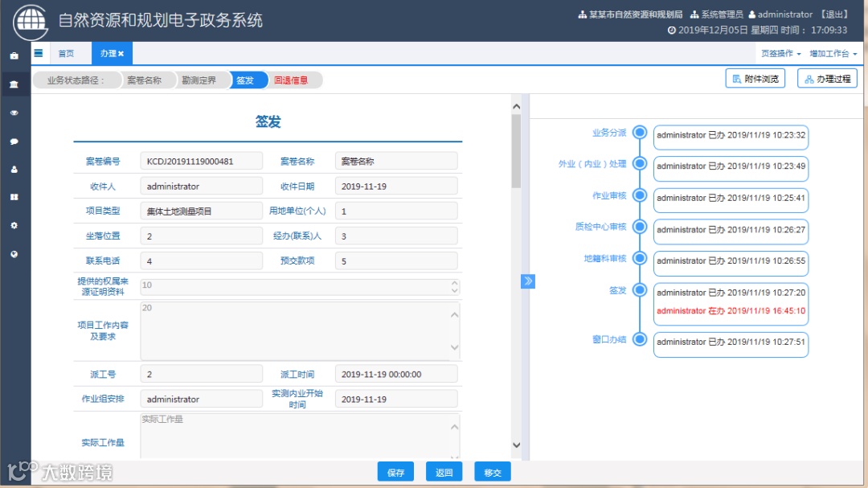Open the 回退信息 tab
The height and width of the screenshot is (488, 868).
[x=291, y=80]
